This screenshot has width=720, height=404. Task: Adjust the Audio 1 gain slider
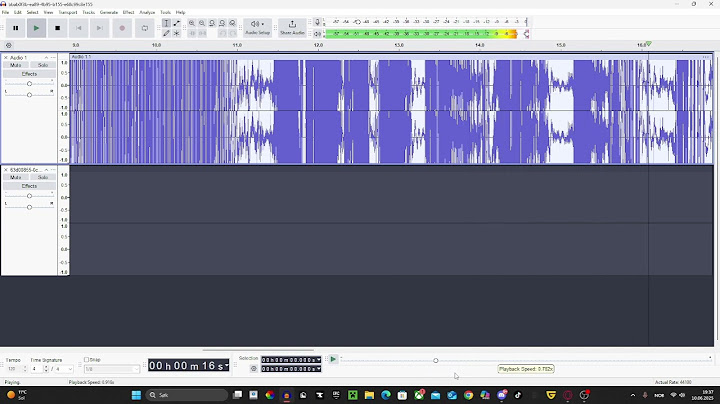(x=29, y=84)
